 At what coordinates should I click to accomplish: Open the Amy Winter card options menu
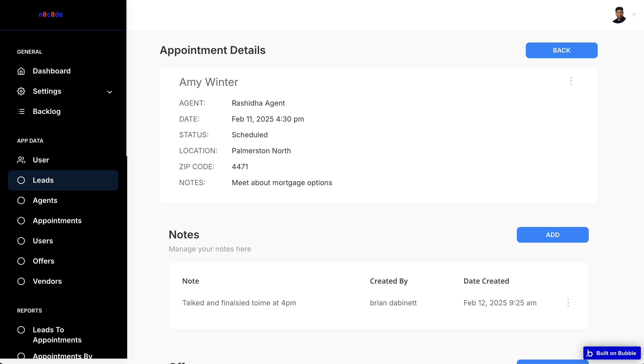[571, 81]
